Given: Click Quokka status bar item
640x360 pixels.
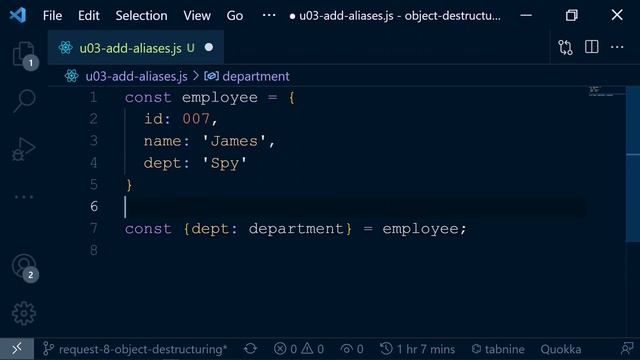Looking at the screenshot, I should click(x=560, y=349).
